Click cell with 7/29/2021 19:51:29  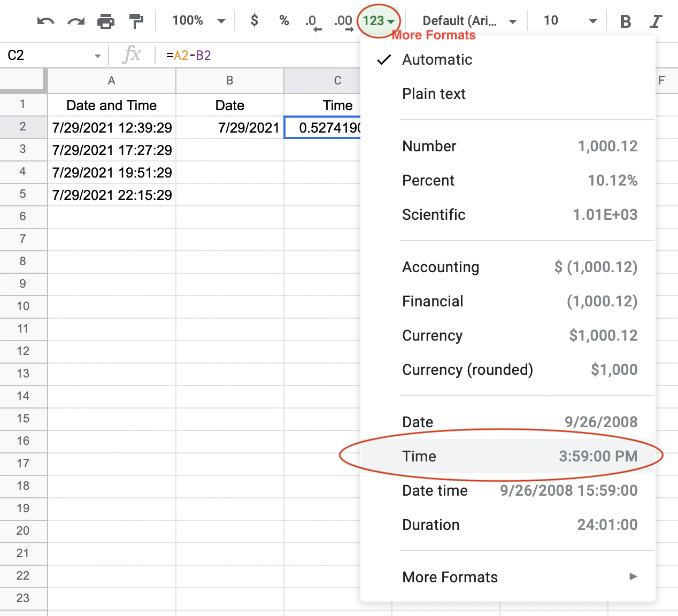112,173
